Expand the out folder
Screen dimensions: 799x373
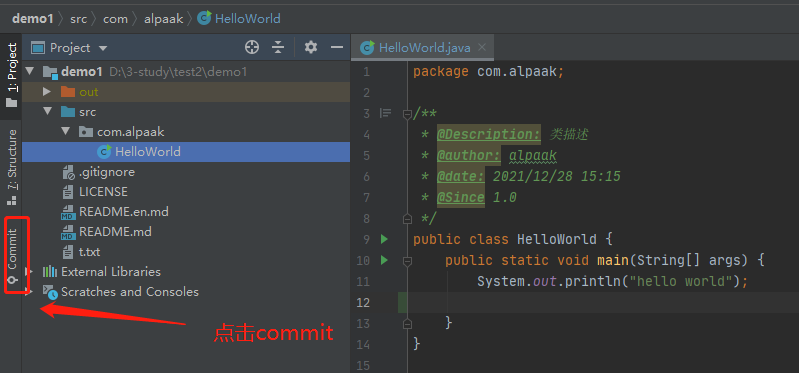click(x=47, y=92)
